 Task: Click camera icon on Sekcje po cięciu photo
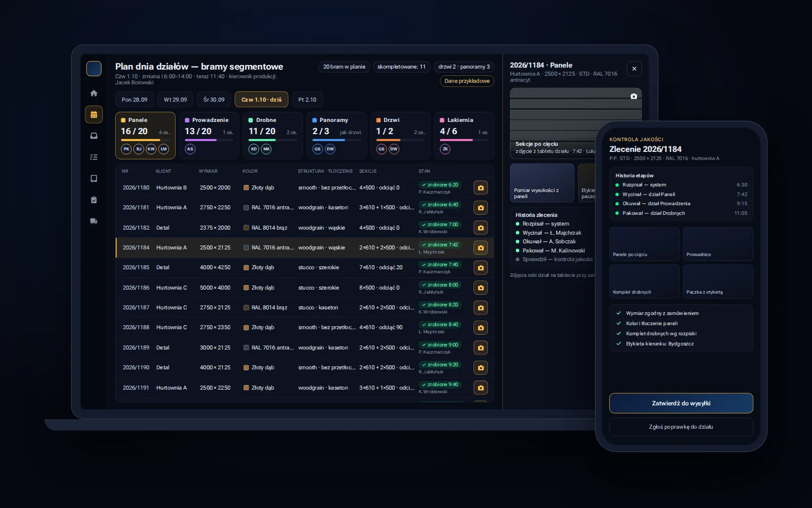pyautogui.click(x=634, y=96)
